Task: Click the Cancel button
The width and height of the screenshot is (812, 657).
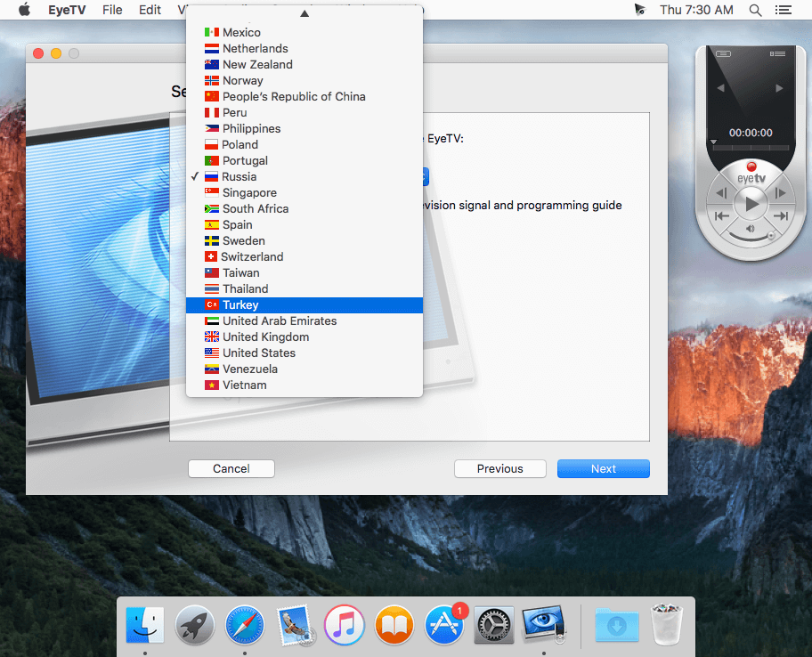Action: [x=231, y=468]
